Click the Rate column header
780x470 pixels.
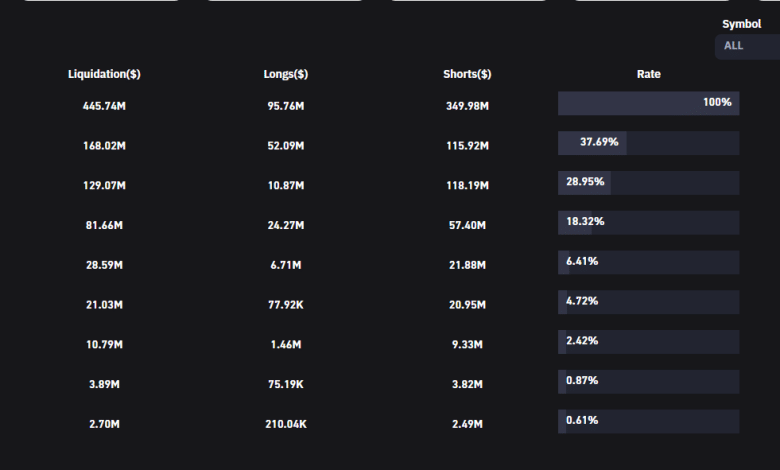[x=648, y=74]
